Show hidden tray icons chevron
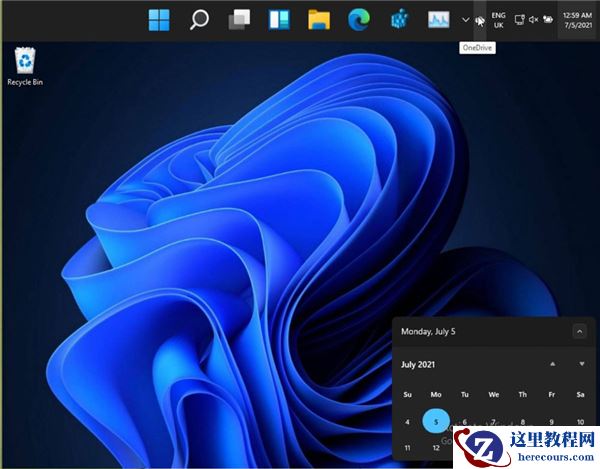Viewport: 600px width, 469px height. pos(465,20)
